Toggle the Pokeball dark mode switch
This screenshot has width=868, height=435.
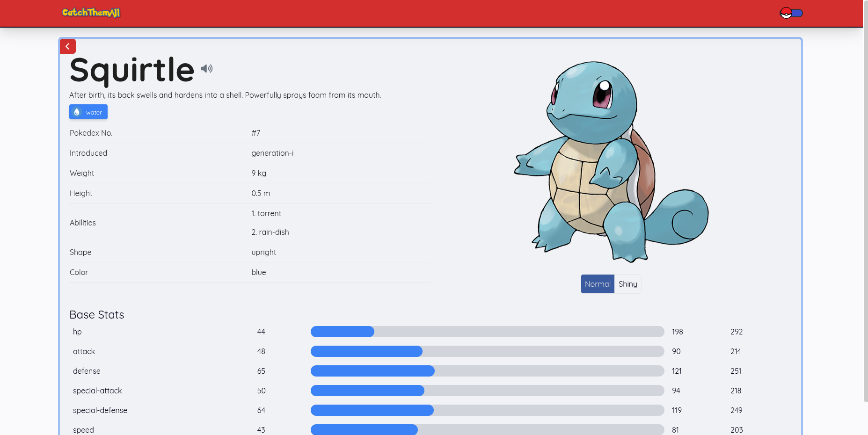791,13
